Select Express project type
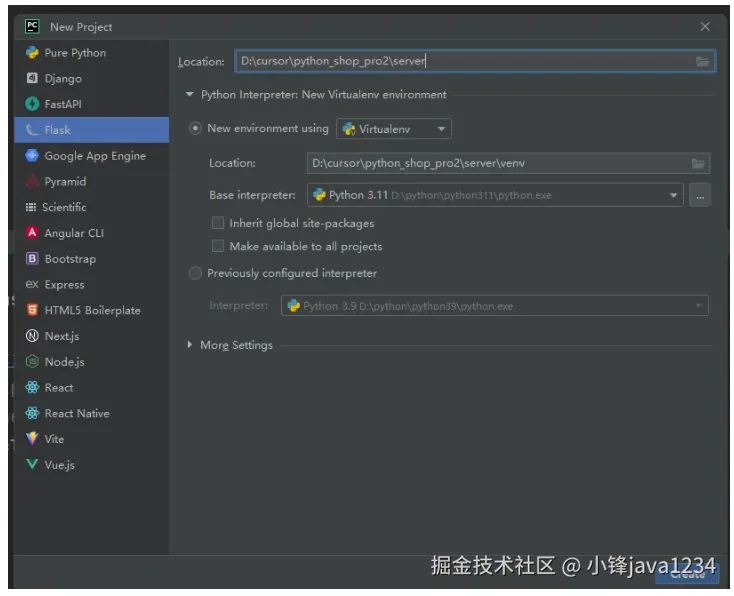 pyautogui.click(x=92, y=284)
